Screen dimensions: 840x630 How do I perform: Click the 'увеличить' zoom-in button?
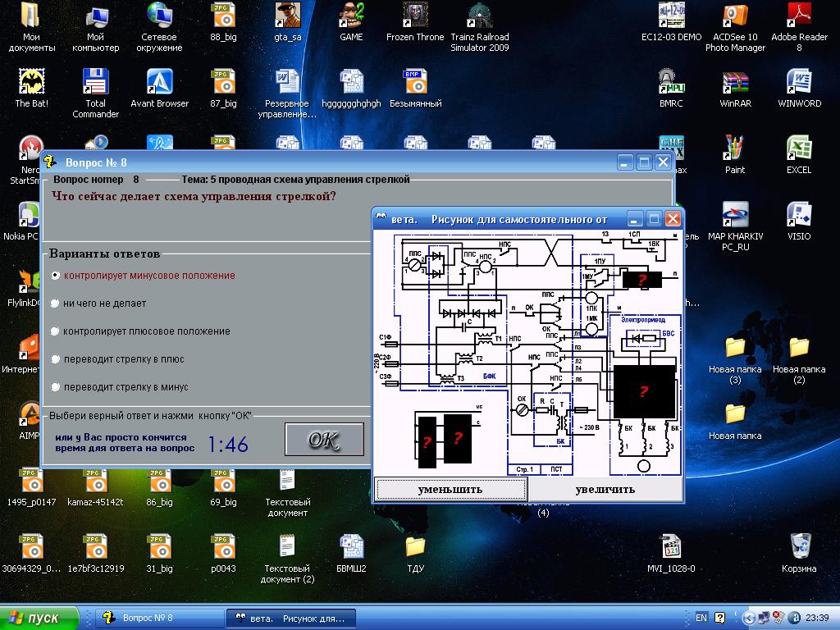click(605, 490)
